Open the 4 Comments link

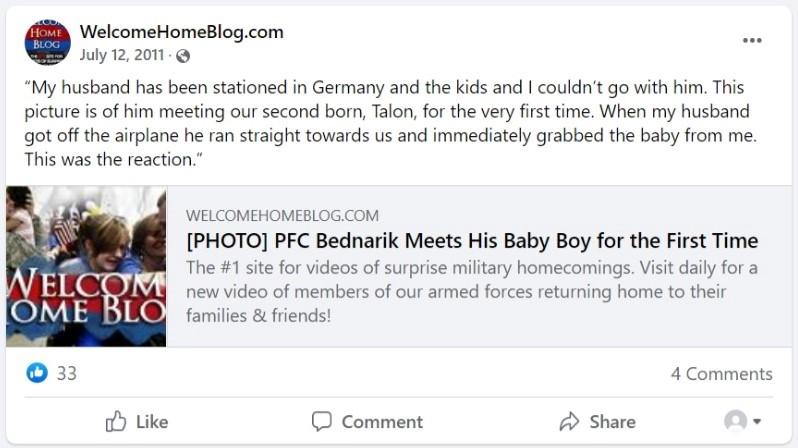721,374
